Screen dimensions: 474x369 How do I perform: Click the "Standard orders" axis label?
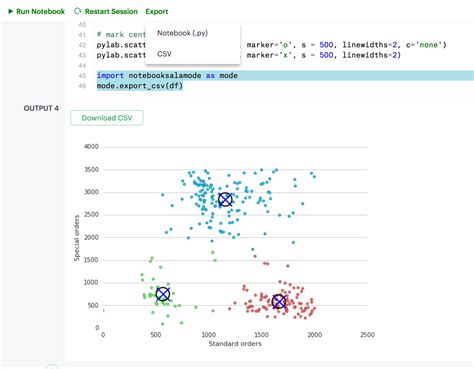pos(235,344)
